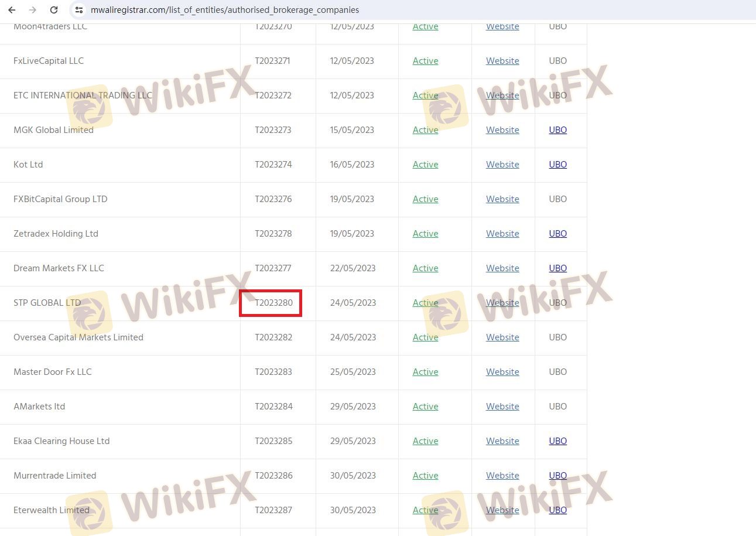View UBO for Zetradex Holding Ltd
756x536 pixels.
pyautogui.click(x=558, y=234)
